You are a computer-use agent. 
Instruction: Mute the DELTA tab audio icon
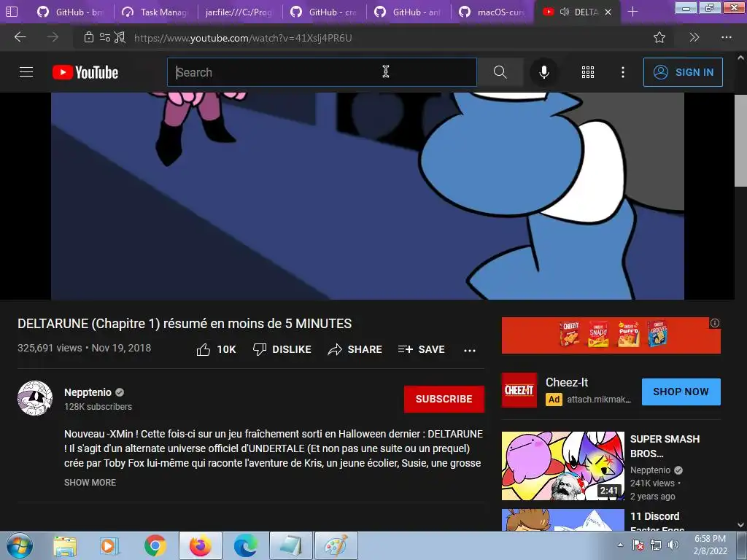tap(565, 12)
